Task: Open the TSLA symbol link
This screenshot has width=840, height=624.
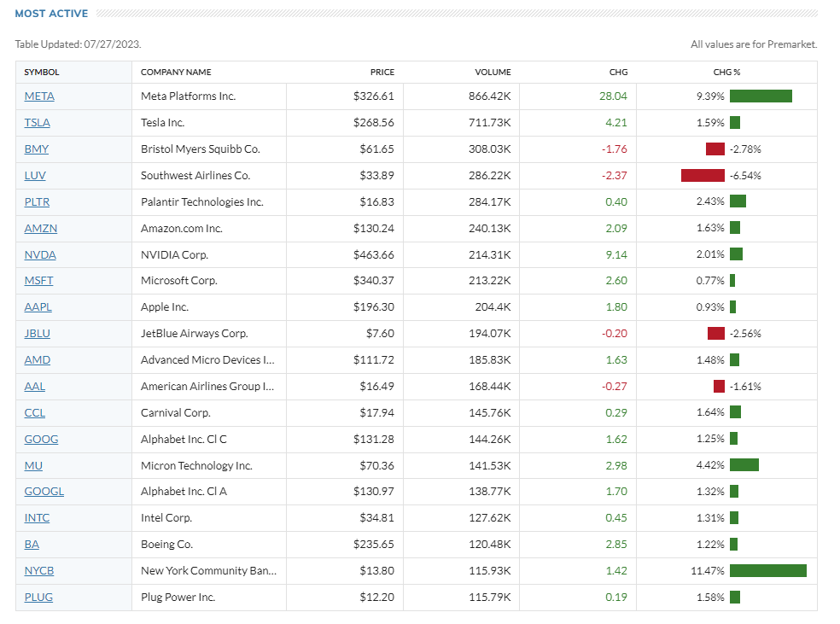Action: (x=37, y=123)
